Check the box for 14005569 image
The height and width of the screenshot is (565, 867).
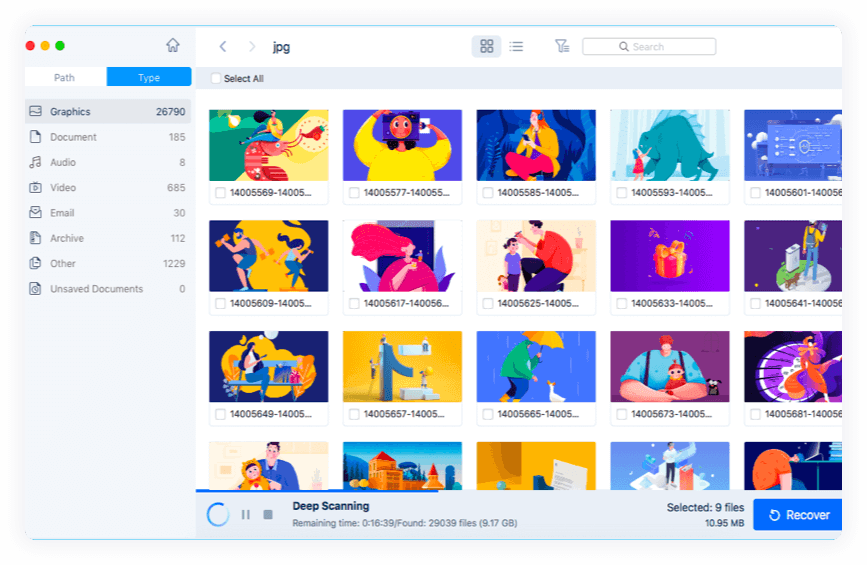click(x=221, y=193)
